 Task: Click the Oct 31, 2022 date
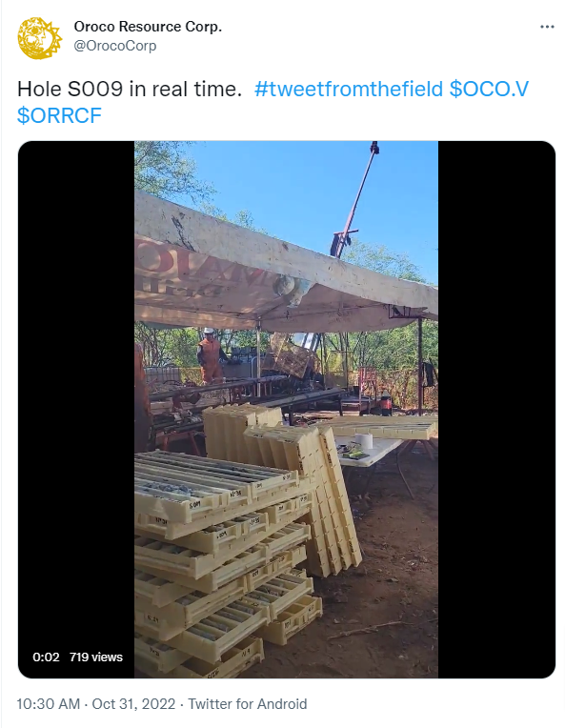[x=133, y=704]
